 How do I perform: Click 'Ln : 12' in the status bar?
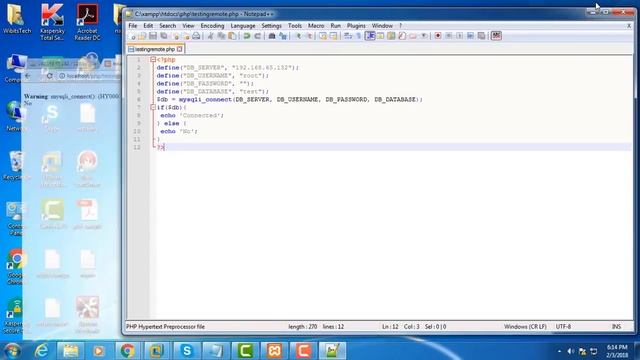click(x=390, y=327)
